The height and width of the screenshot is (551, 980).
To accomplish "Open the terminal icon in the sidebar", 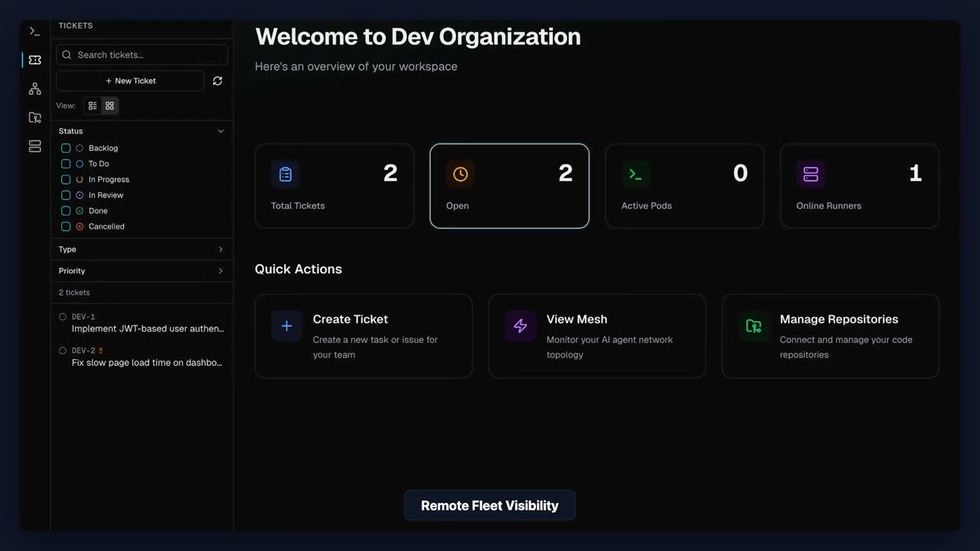I will [x=34, y=31].
